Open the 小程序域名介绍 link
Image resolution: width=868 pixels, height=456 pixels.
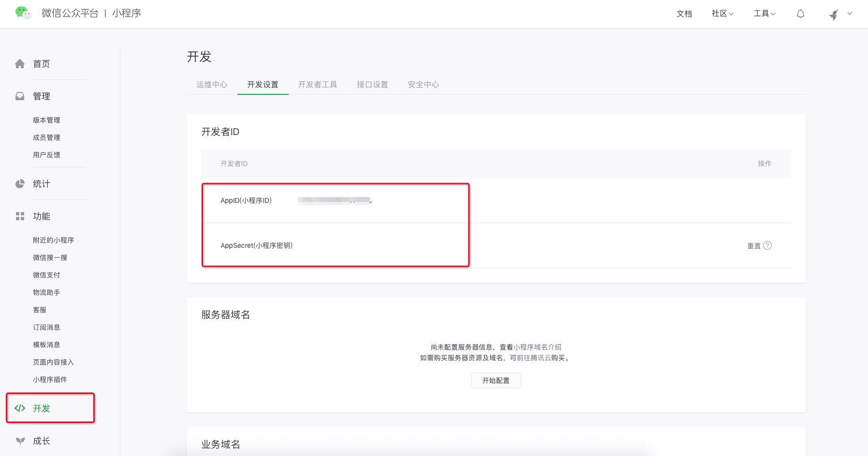point(537,347)
